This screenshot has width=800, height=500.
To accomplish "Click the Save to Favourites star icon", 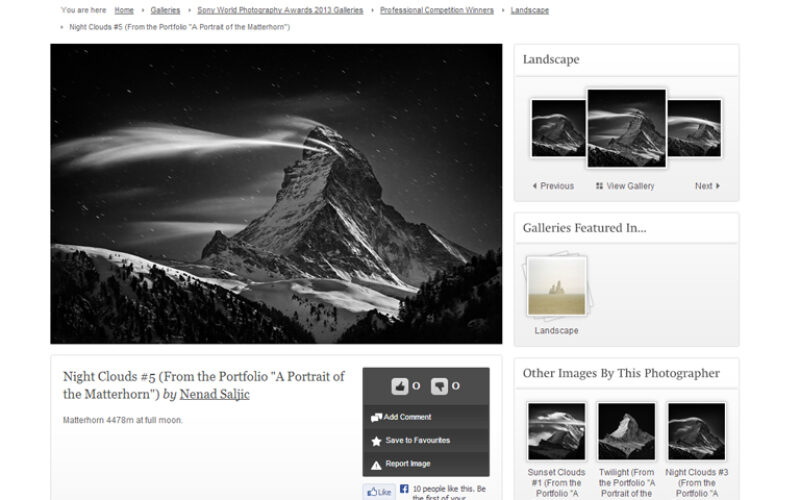I will click(x=376, y=440).
